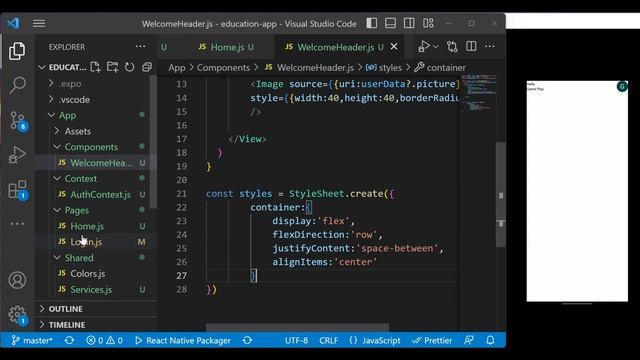
Task: Close the WelcomeHeader.js tab
Action: pyautogui.click(x=394, y=47)
